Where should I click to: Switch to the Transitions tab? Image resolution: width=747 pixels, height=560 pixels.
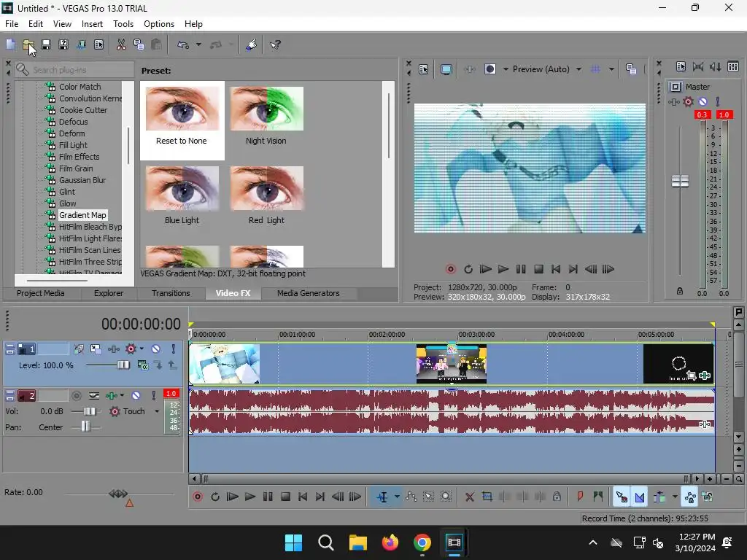point(171,293)
